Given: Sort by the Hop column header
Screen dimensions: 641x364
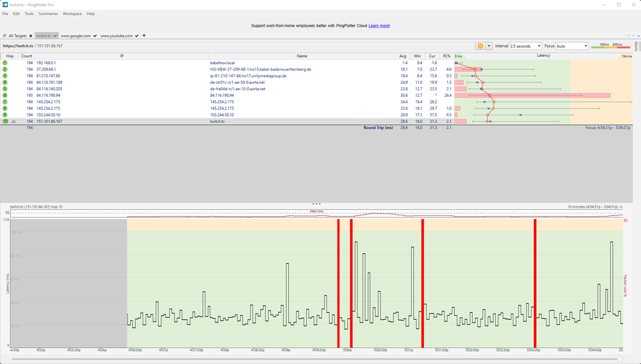Looking at the screenshot, I should pos(10,56).
